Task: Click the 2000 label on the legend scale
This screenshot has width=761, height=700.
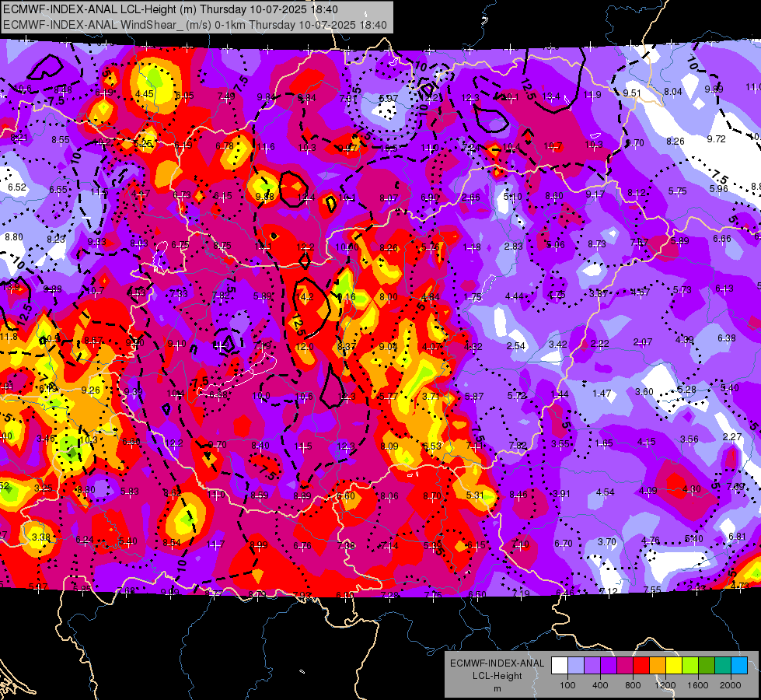Action: click(731, 685)
